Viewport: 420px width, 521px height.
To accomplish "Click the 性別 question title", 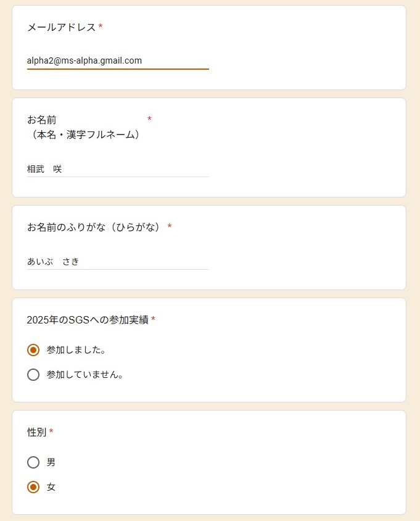I will [36, 432].
